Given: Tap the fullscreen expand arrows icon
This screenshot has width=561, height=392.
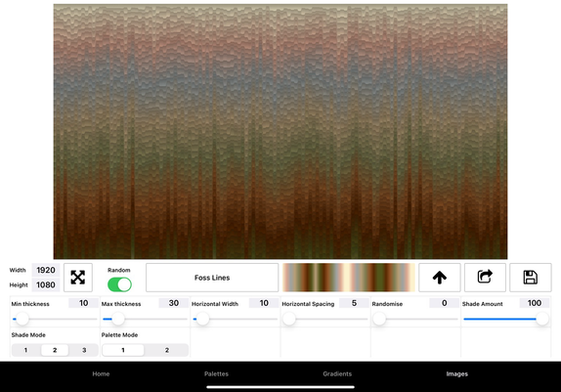Looking at the screenshot, I should 78,278.
